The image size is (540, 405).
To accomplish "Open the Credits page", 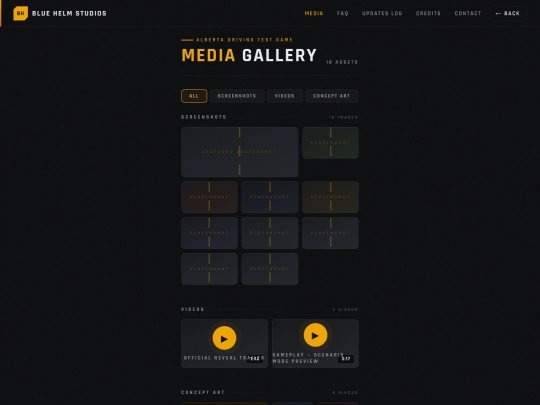I will coord(428,13).
